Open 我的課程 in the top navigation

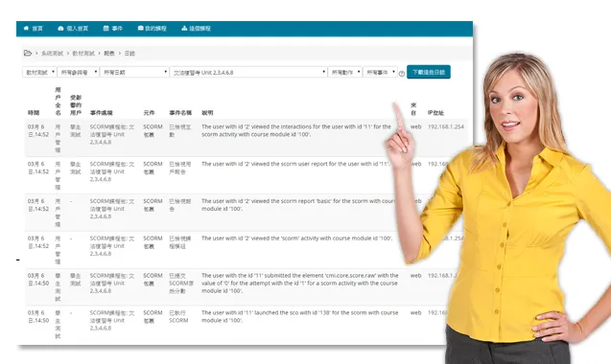152,29
